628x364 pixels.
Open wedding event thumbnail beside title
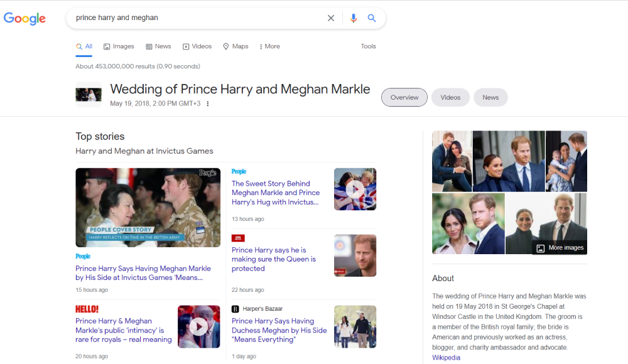pos(89,95)
